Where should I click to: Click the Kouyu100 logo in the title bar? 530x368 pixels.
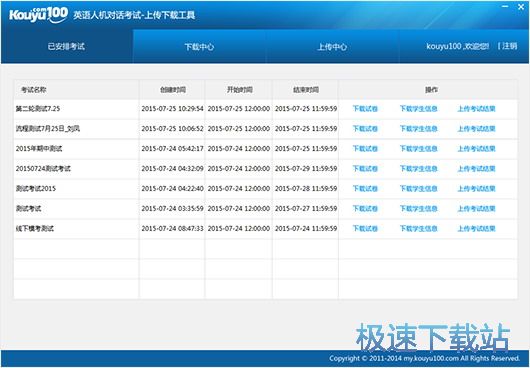pos(39,15)
